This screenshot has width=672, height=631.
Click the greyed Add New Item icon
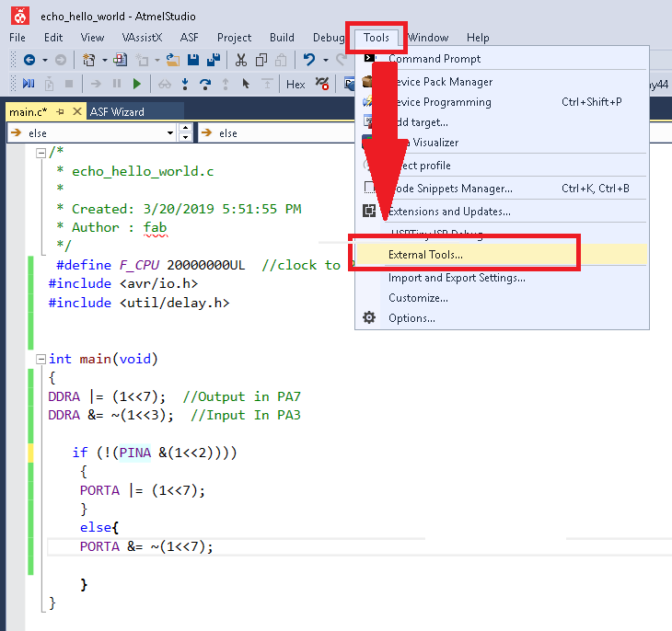[142, 60]
